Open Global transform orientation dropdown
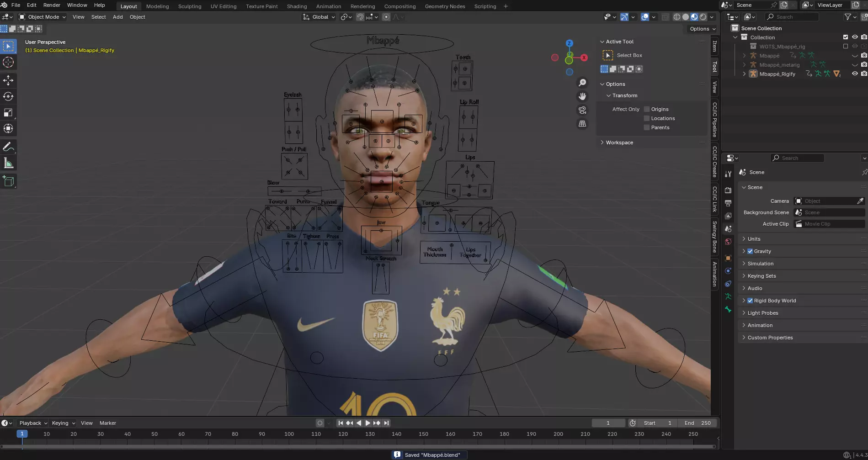The image size is (868, 460). pos(319,17)
